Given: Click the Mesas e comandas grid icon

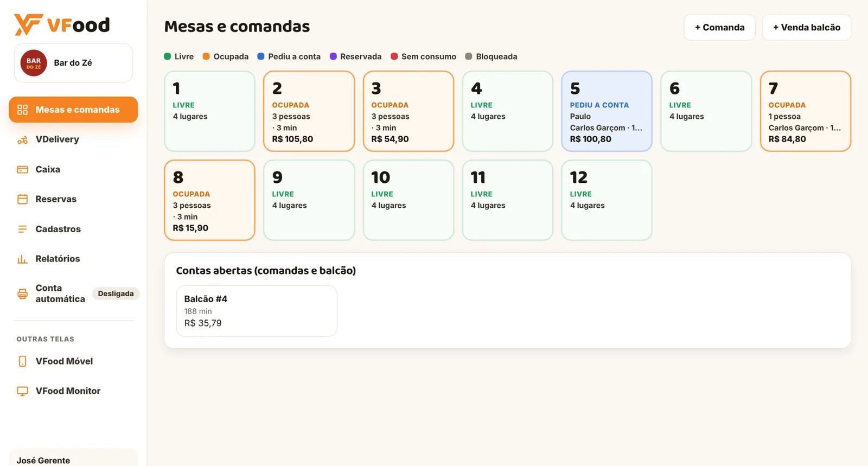Looking at the screenshot, I should [22, 110].
